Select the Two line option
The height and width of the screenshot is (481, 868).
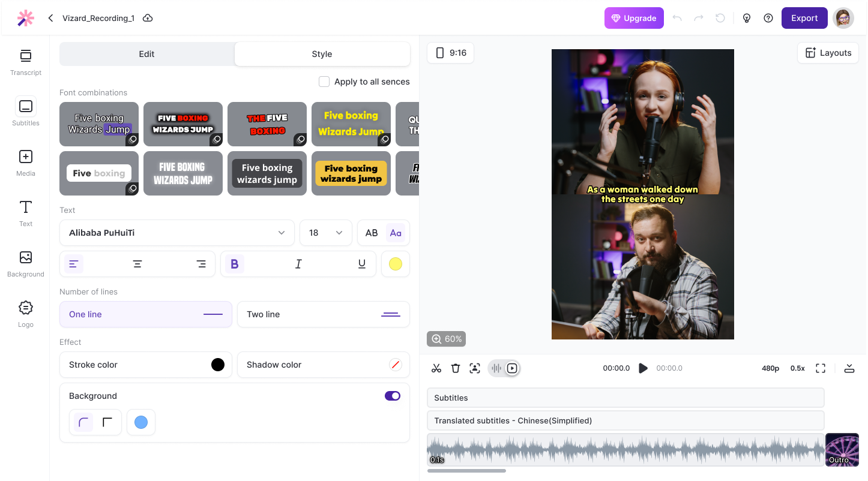point(324,314)
